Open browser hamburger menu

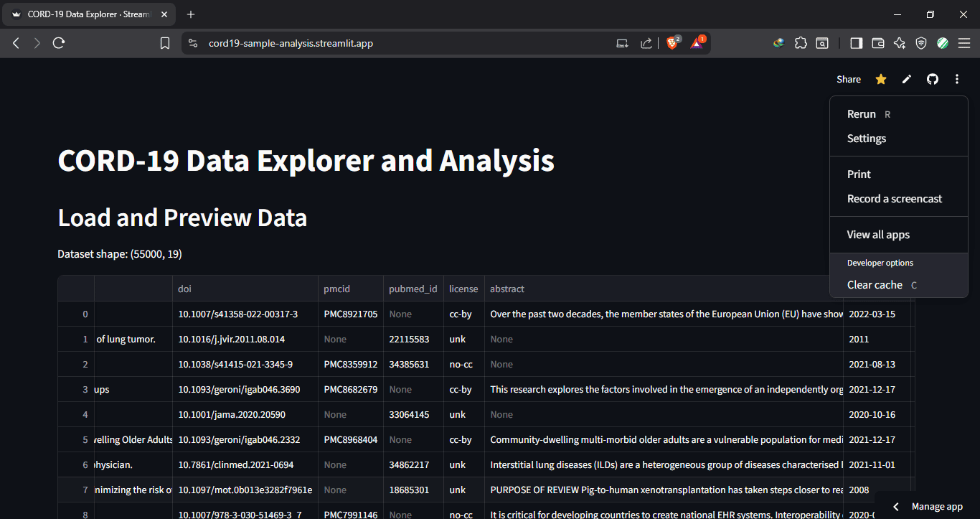click(x=964, y=43)
